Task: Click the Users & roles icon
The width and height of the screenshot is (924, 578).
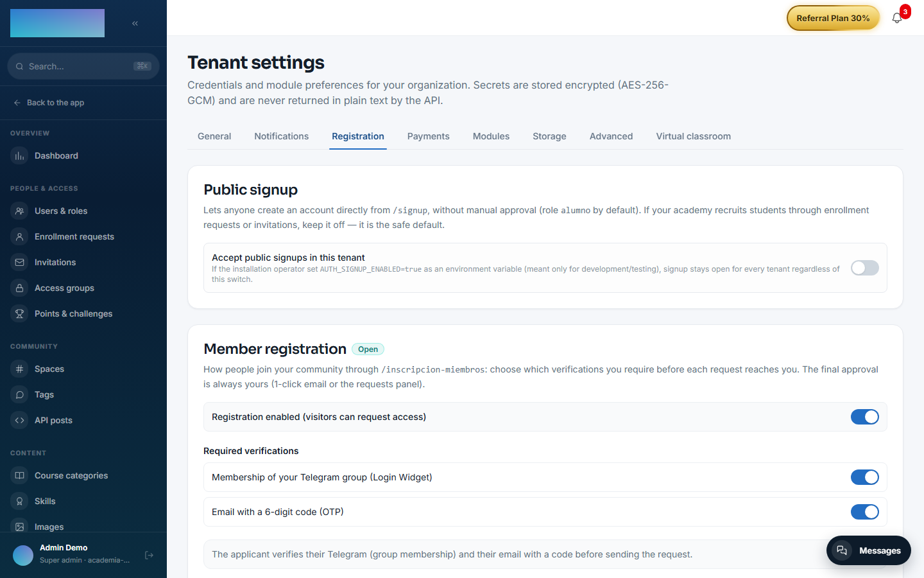Action: click(20, 211)
